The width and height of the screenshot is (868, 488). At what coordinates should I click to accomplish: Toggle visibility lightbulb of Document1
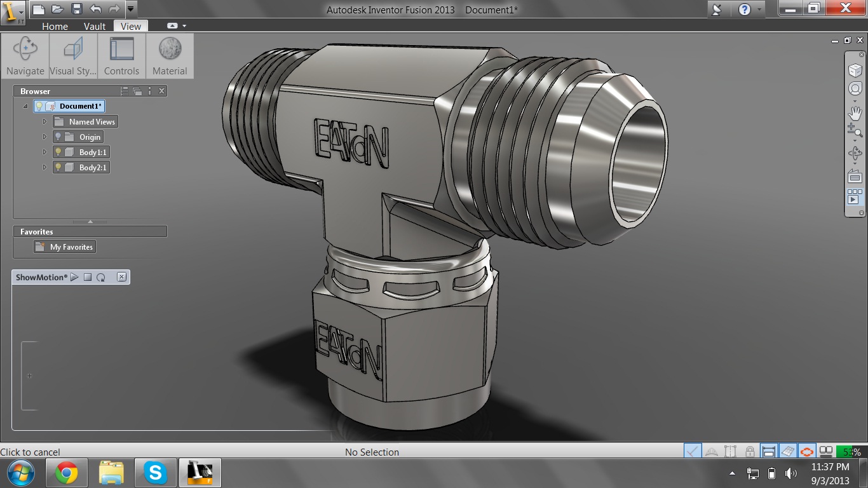(x=39, y=106)
